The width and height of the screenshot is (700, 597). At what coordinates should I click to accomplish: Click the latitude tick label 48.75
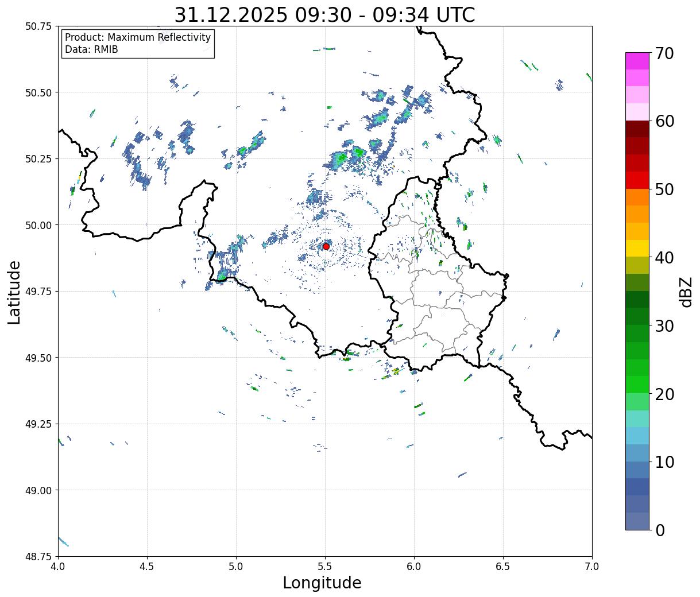[38, 556]
